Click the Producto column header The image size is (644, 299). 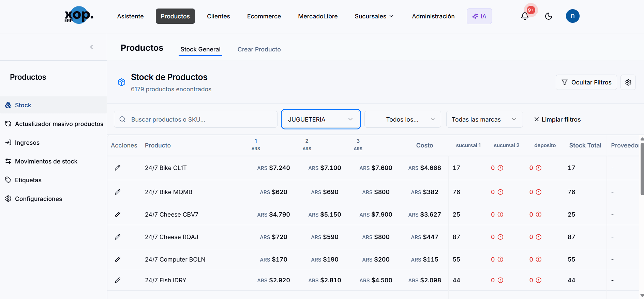click(x=158, y=145)
